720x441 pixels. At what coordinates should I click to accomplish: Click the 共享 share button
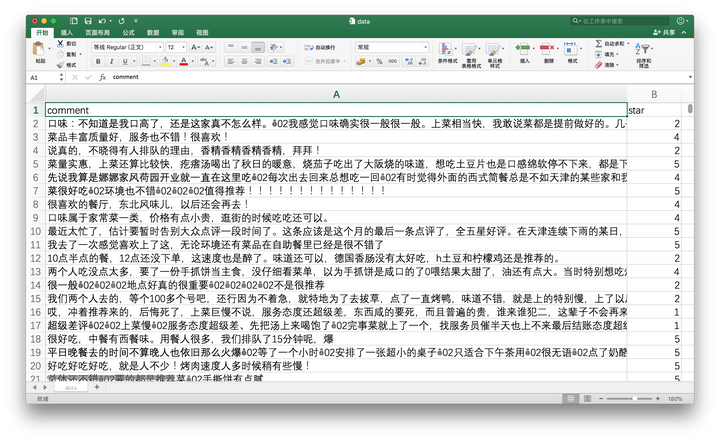[664, 32]
